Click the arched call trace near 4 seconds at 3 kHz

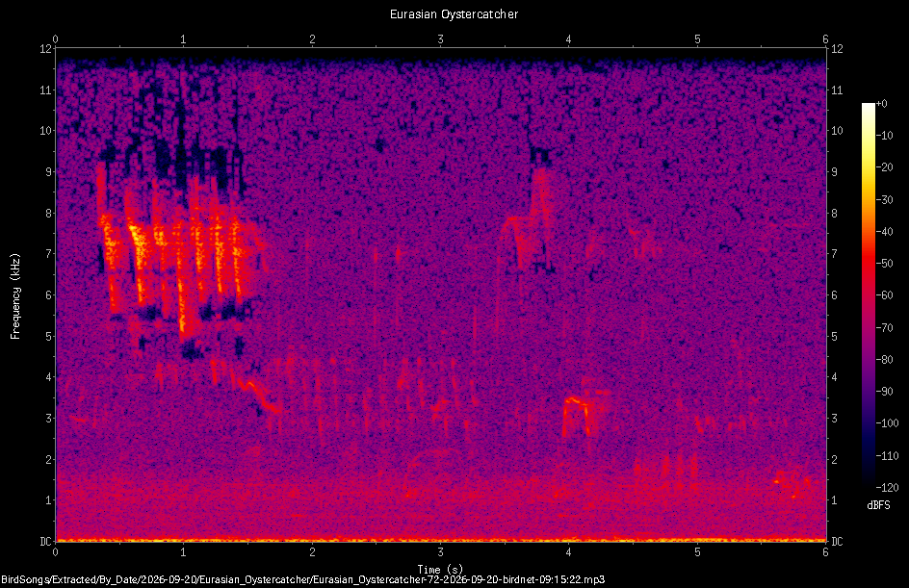(578, 416)
